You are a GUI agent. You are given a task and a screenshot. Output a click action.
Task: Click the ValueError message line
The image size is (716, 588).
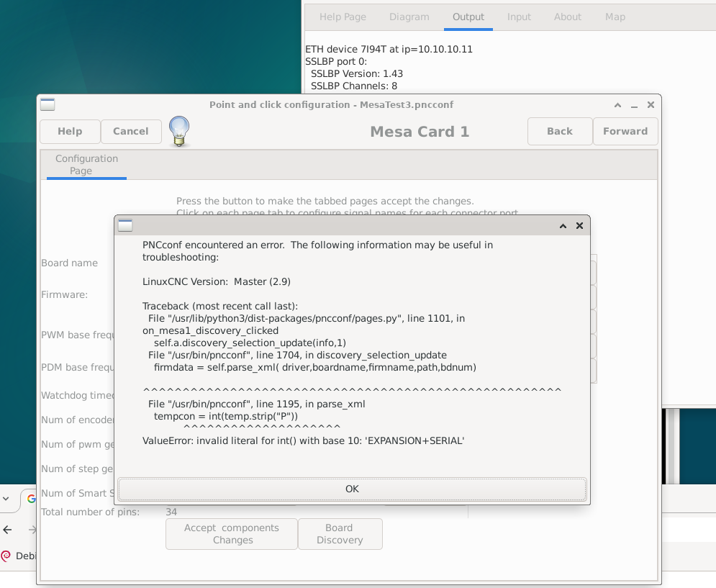[x=303, y=441]
